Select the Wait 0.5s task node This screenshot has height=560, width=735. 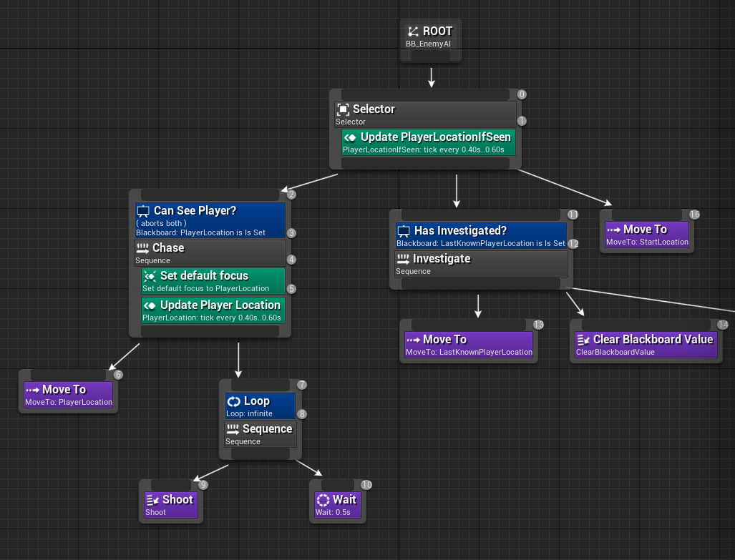click(x=338, y=505)
